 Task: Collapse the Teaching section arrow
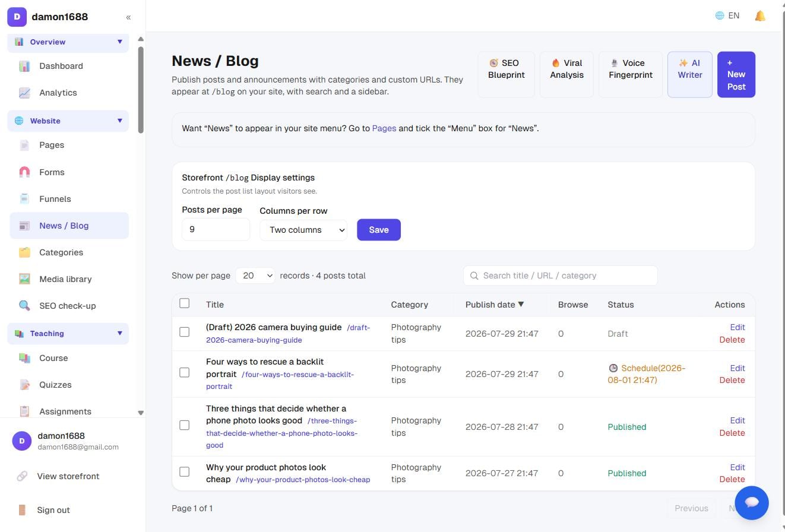point(119,333)
